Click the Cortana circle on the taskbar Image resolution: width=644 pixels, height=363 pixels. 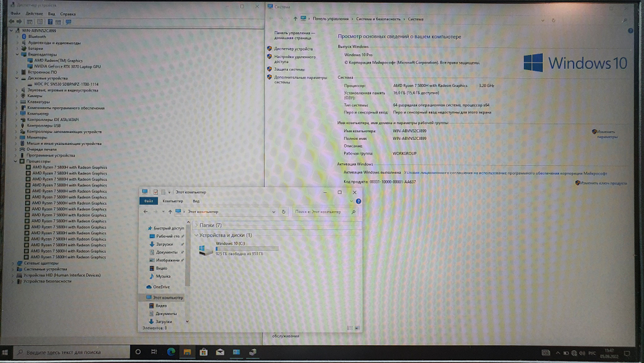tap(138, 352)
